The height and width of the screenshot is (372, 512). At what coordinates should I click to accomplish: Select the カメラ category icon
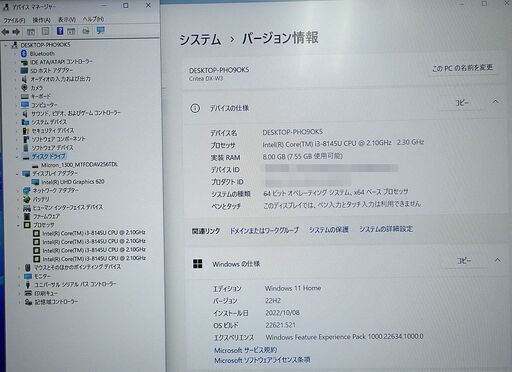(x=24, y=88)
